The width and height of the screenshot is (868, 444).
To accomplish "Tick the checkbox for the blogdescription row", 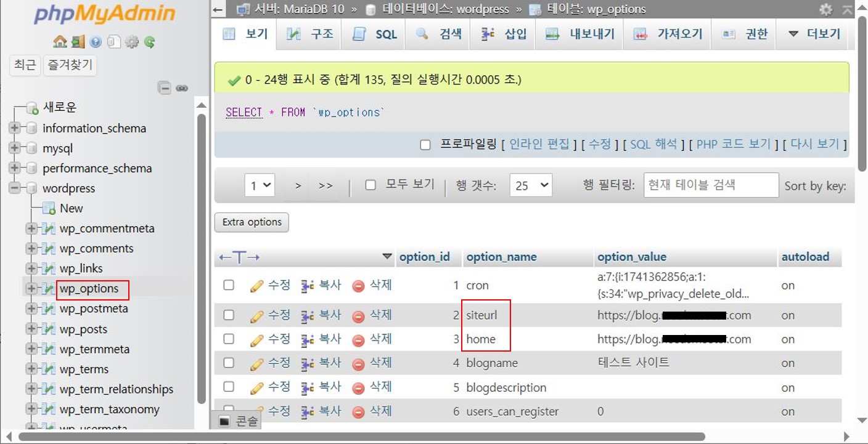I will click(229, 387).
